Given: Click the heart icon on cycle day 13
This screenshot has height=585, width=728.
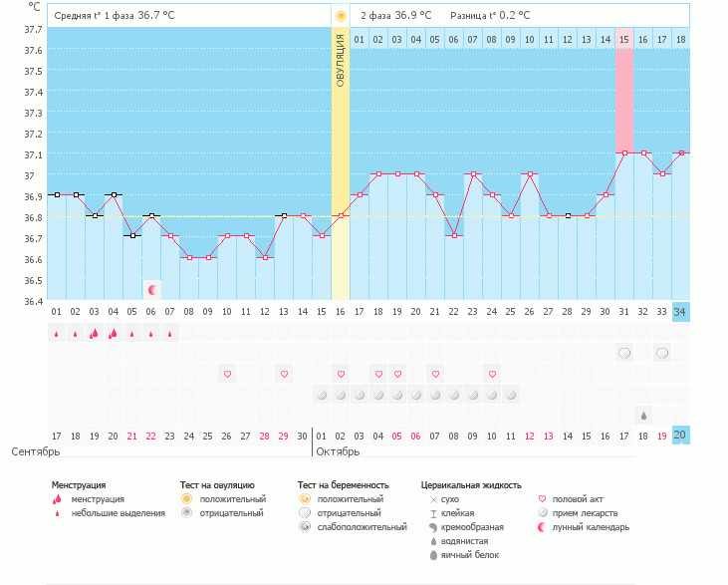Looking at the screenshot, I should [284, 374].
